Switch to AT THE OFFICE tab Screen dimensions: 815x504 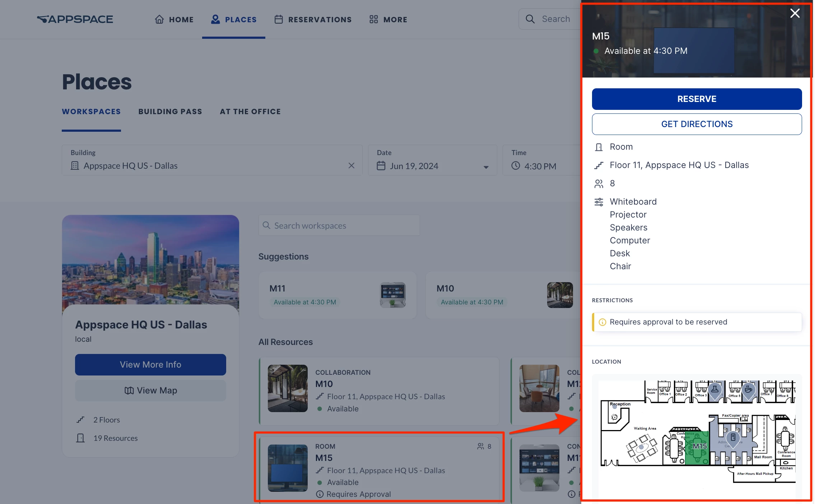click(250, 112)
